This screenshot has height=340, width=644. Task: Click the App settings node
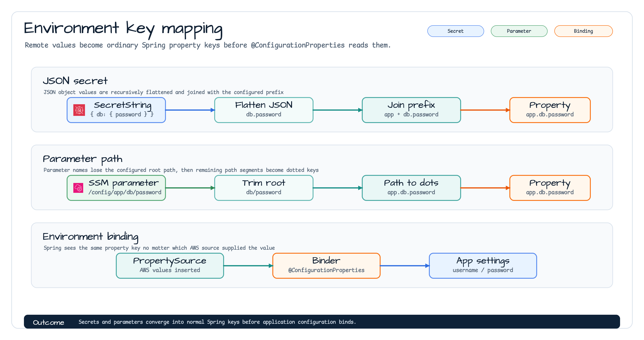click(483, 266)
